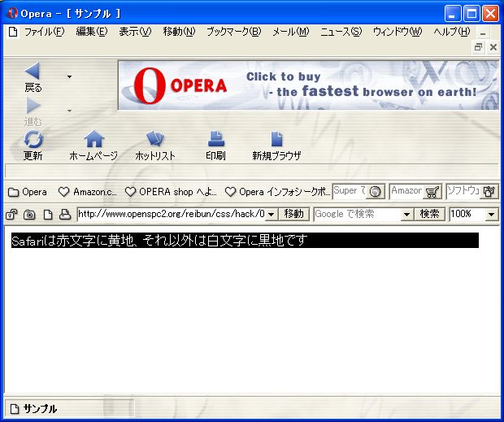Click the Opera folder bookmark icon

click(x=13, y=192)
